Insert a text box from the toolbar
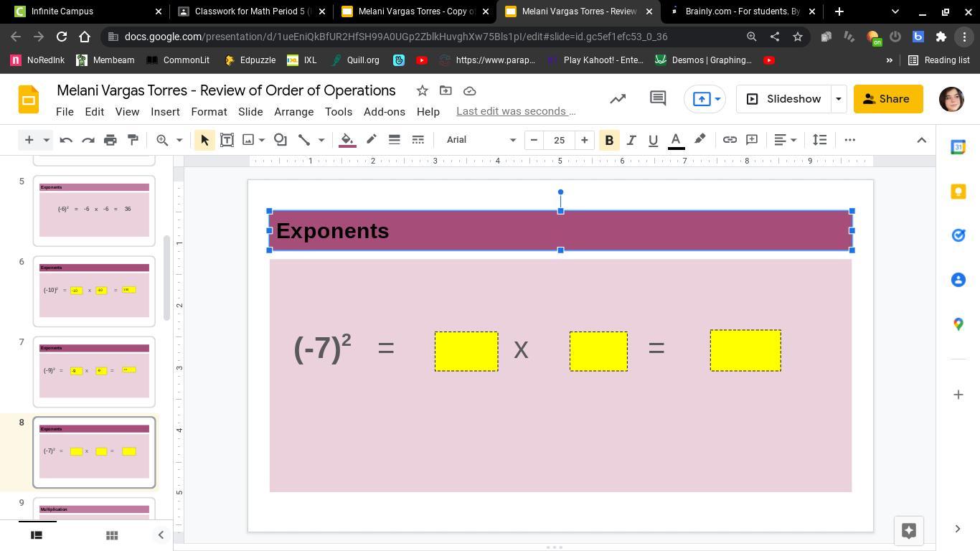This screenshot has width=980, height=551. (x=227, y=140)
